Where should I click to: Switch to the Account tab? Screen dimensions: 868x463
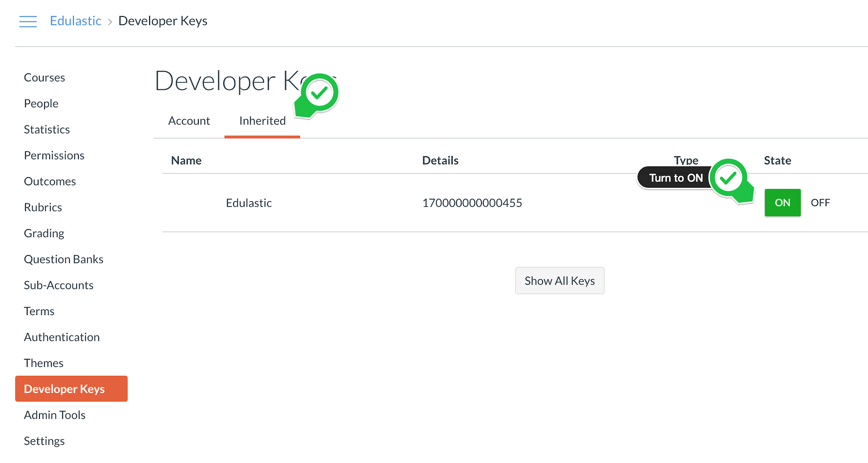click(189, 121)
